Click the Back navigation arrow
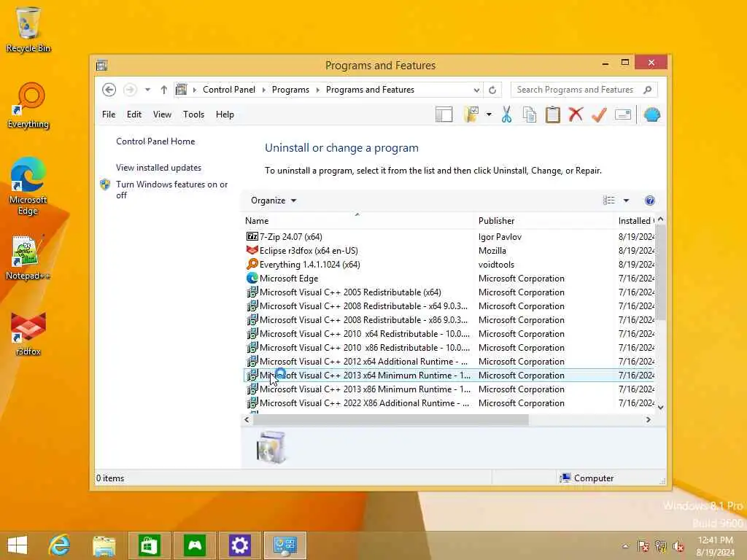This screenshot has width=747, height=560. coord(109,90)
